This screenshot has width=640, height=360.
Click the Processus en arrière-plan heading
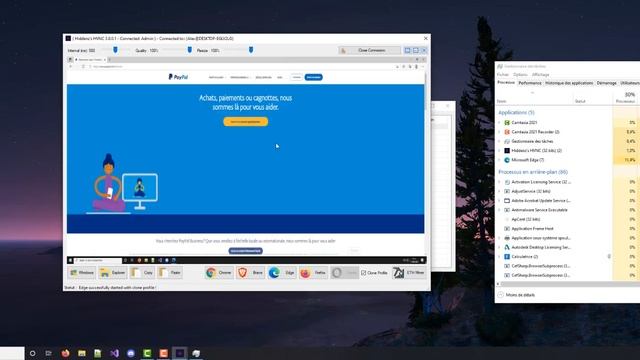point(533,172)
